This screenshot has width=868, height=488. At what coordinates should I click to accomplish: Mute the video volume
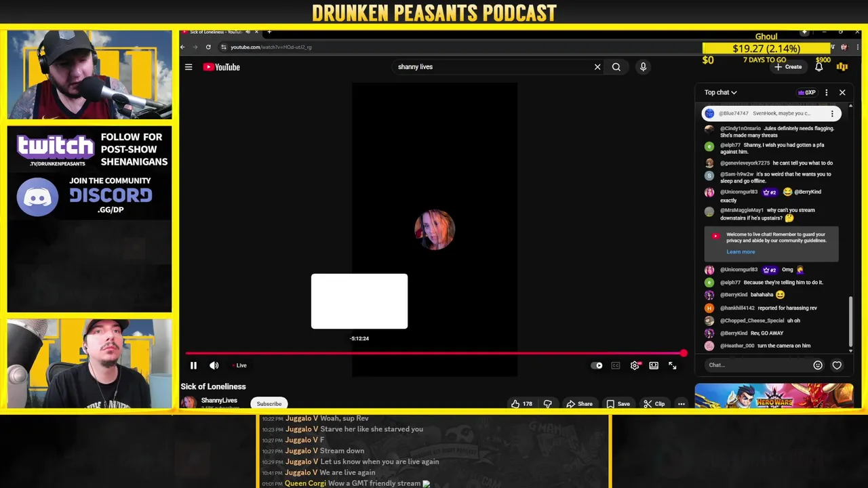pyautogui.click(x=214, y=365)
